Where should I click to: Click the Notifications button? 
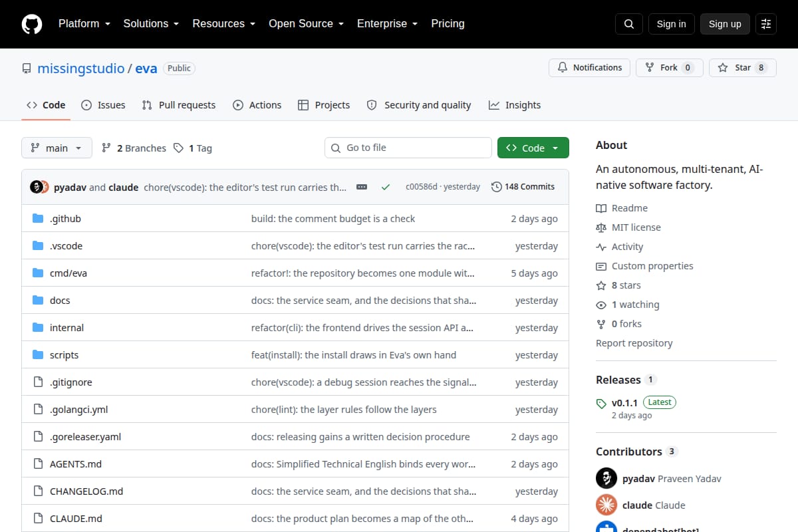589,68
